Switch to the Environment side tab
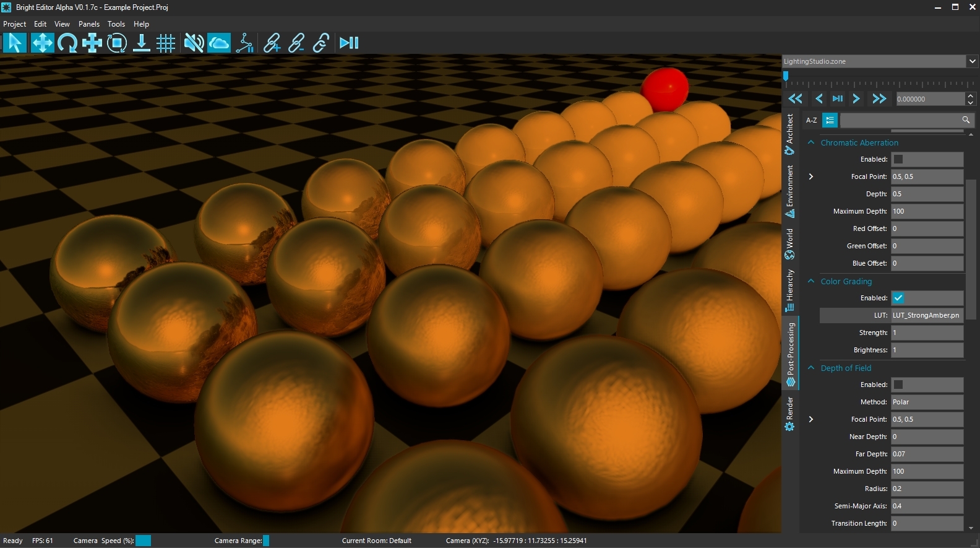 (x=789, y=191)
